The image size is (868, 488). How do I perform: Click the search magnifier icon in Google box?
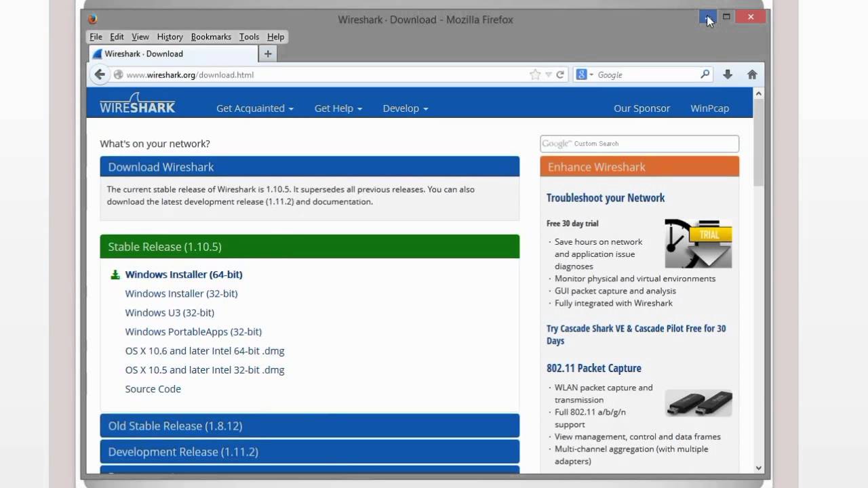(705, 75)
